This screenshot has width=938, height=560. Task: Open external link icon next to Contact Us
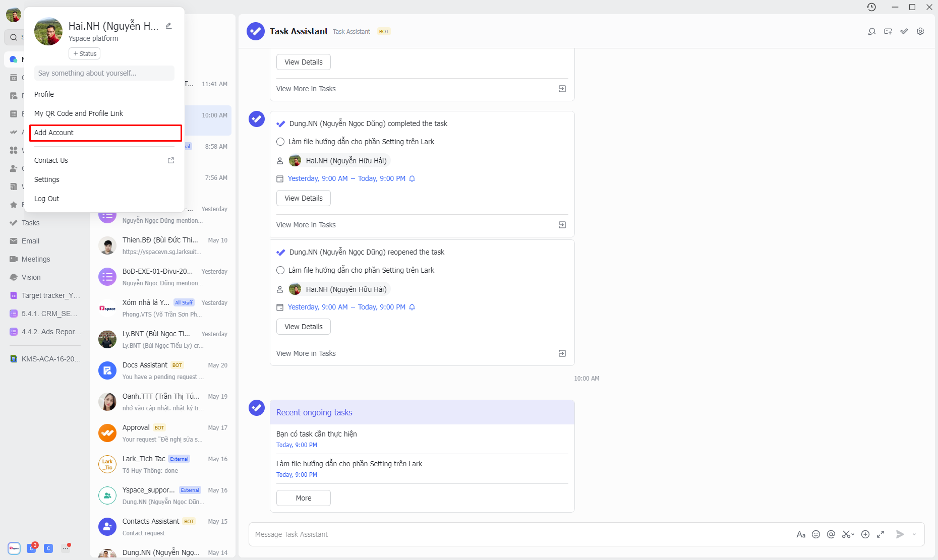tap(171, 160)
